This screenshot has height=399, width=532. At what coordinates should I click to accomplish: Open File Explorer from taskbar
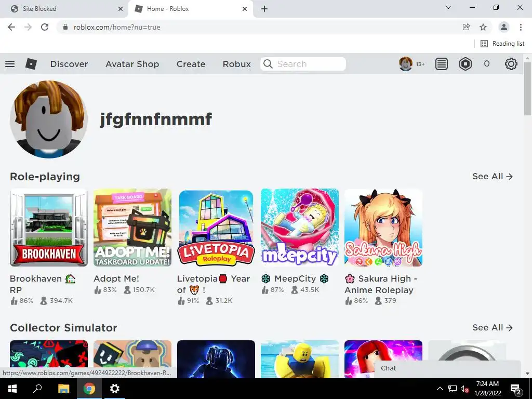[x=63, y=389]
